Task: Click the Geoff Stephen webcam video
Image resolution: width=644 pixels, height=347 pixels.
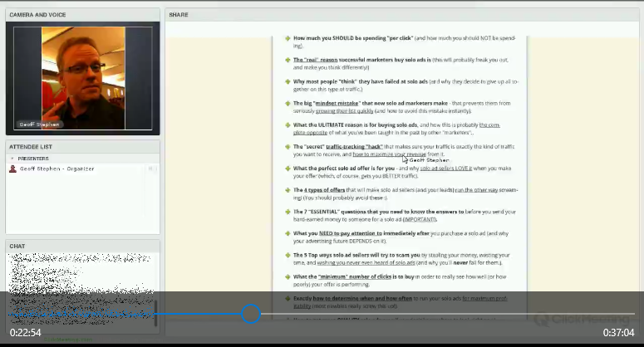Action: coord(83,78)
